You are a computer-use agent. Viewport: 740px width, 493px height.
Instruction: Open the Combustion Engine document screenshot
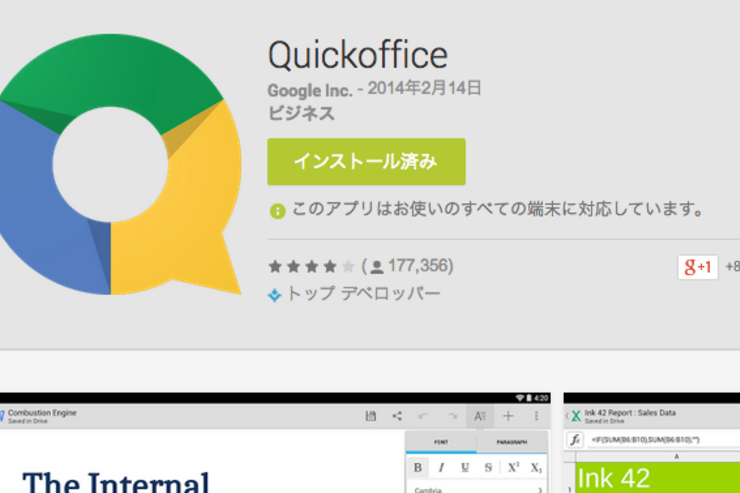click(275, 443)
